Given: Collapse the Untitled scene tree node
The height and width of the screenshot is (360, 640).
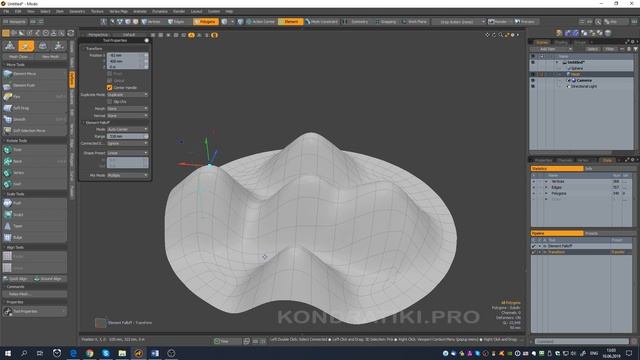Looking at the screenshot, I should click(x=557, y=62).
